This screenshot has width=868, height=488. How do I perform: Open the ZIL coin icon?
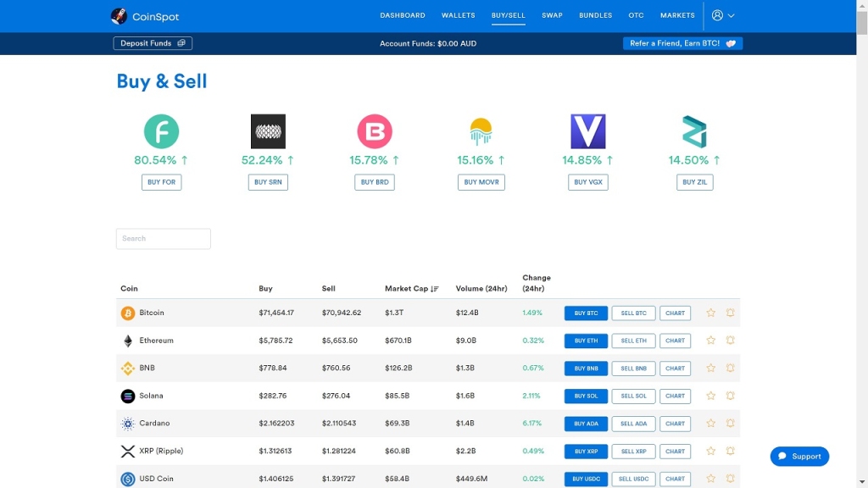coord(695,131)
